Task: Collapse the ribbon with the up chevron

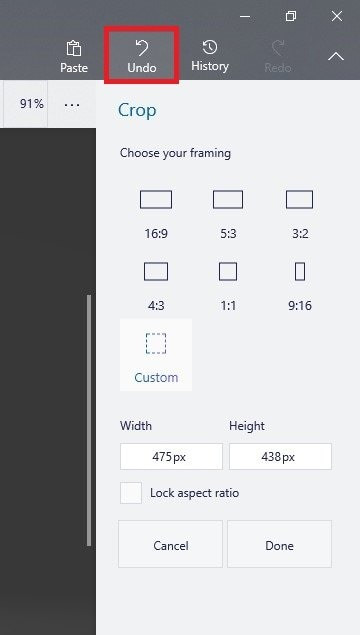Action: pyautogui.click(x=336, y=56)
